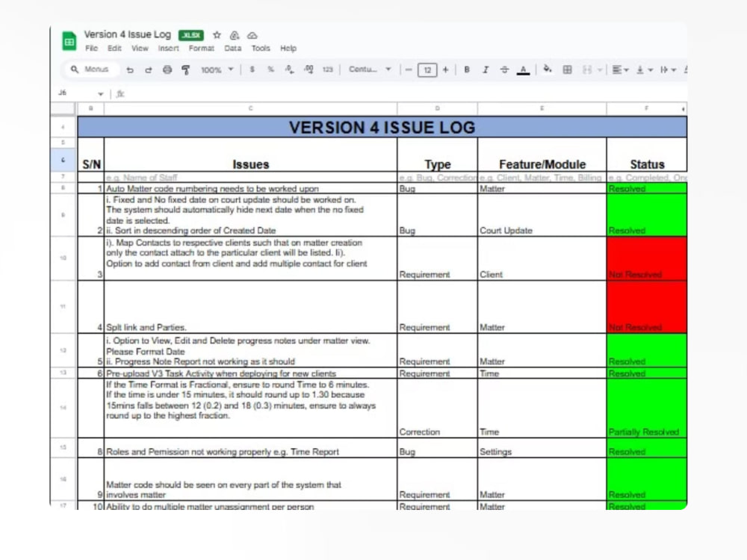Click into the formula bar
The width and height of the screenshot is (747, 560).
pos(405,94)
